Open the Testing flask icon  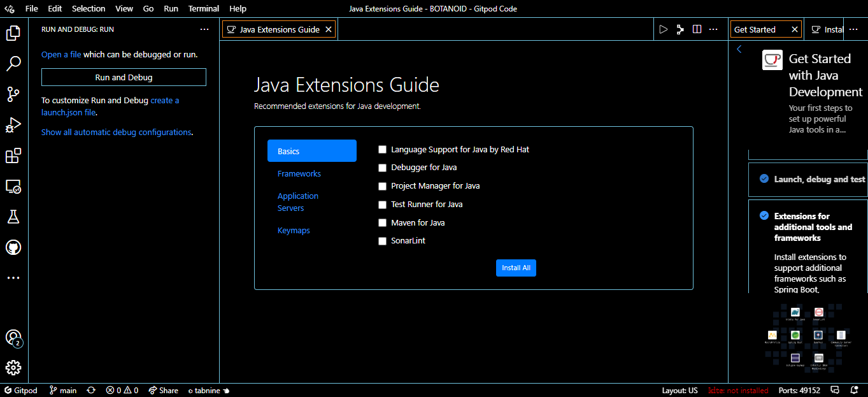click(x=13, y=217)
